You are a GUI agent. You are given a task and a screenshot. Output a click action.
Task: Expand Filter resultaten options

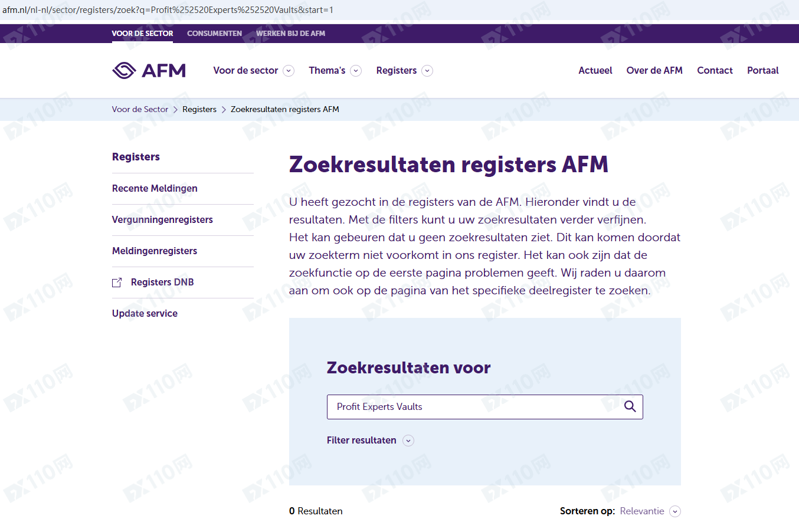(408, 441)
